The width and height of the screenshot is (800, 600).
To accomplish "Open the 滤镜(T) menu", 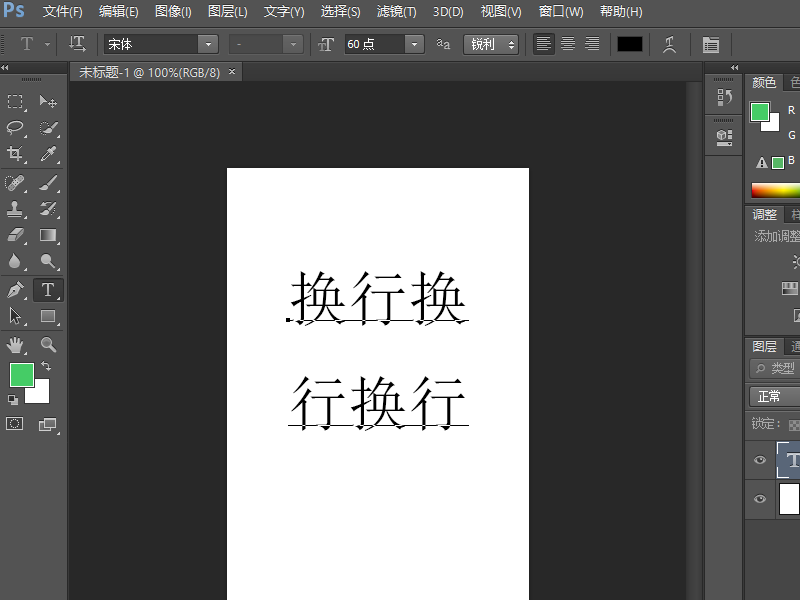I will click(396, 11).
